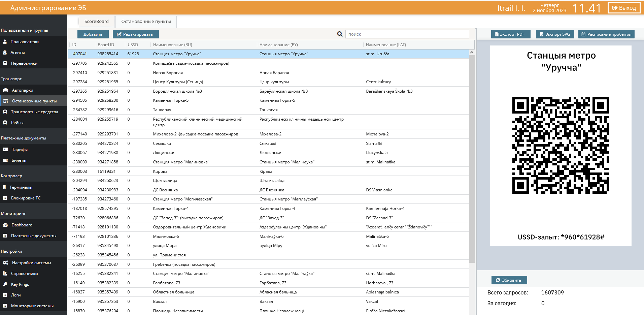Click the Остановочные пункты sidebar icon

tap(5, 101)
